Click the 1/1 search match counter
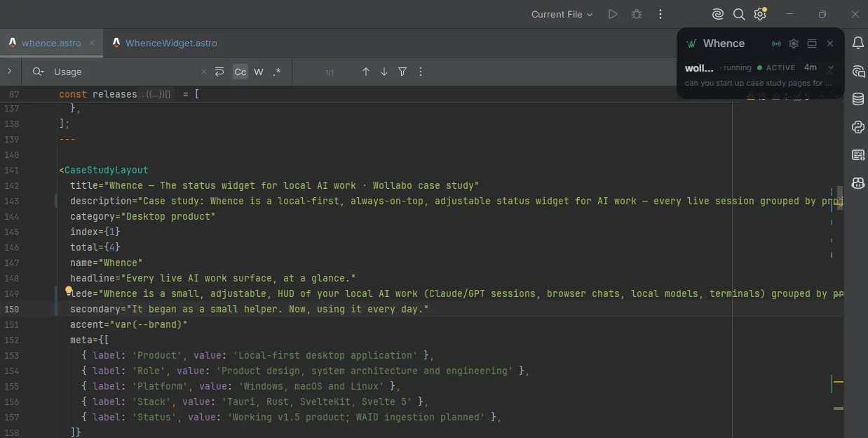This screenshot has height=438, width=868. pos(330,72)
